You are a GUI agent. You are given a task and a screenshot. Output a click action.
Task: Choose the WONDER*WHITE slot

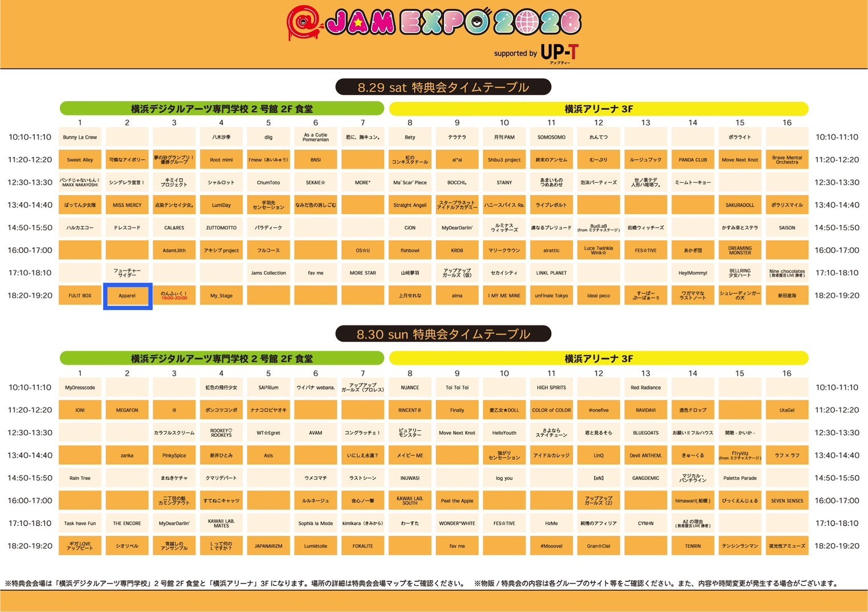[457, 523]
